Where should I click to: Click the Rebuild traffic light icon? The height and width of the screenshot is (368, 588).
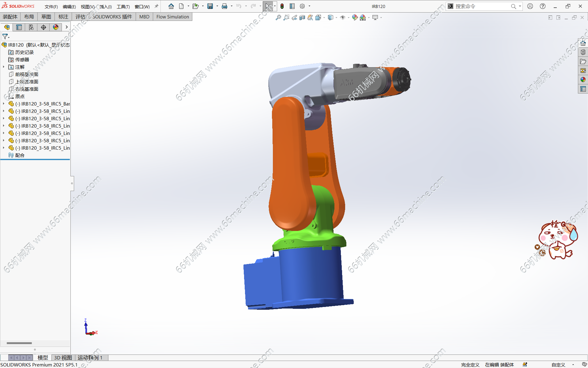[282, 6]
